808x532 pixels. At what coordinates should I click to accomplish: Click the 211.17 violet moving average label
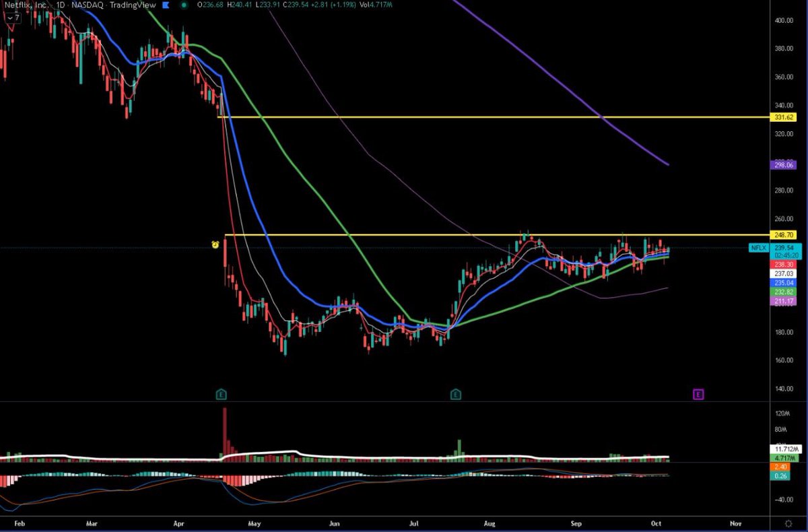click(784, 302)
